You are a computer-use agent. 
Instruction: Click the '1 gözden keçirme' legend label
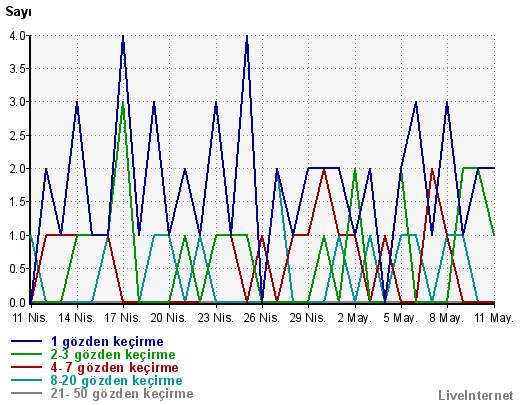point(107,342)
